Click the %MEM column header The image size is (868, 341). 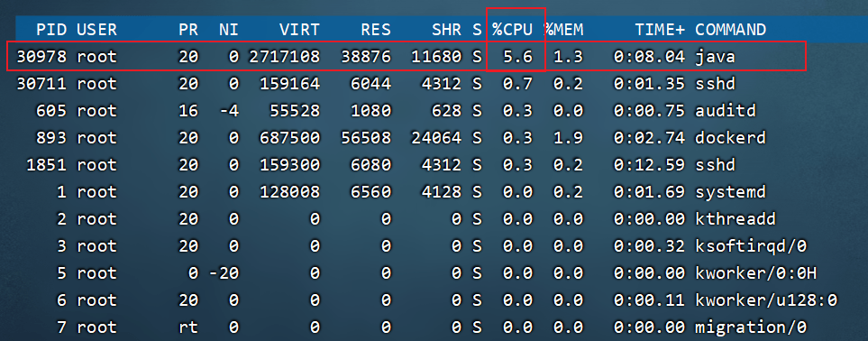pyautogui.click(x=563, y=30)
